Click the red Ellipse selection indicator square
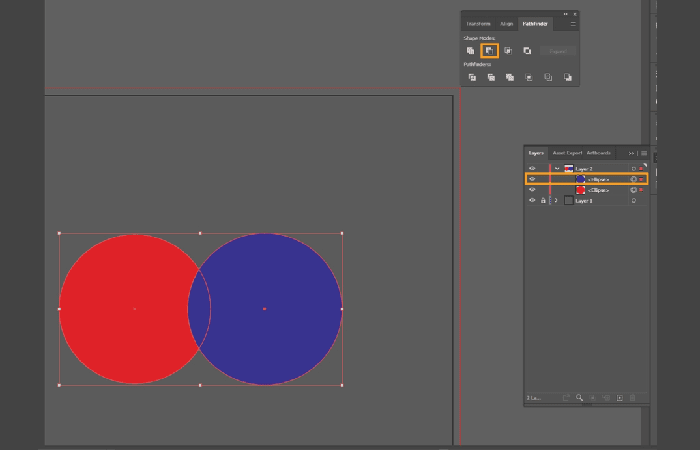700x450 pixels. 641,190
